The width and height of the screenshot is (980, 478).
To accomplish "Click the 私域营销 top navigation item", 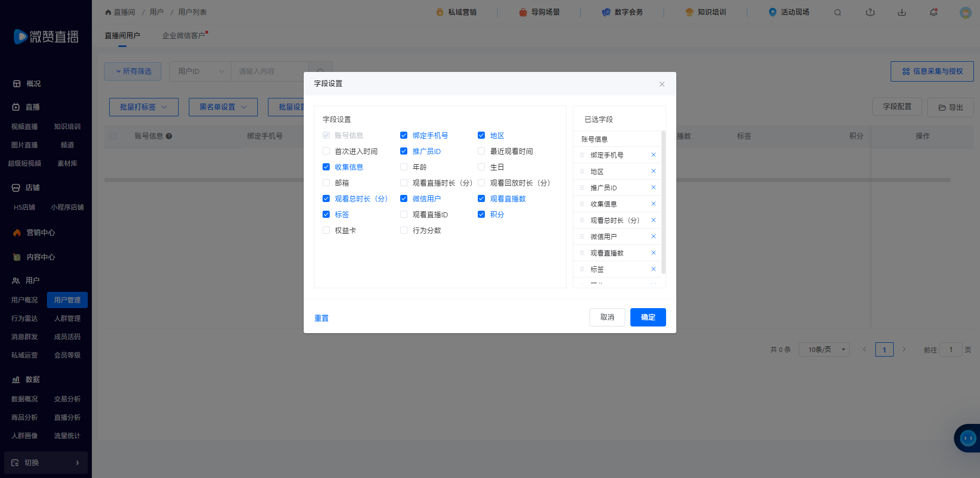I will (456, 12).
